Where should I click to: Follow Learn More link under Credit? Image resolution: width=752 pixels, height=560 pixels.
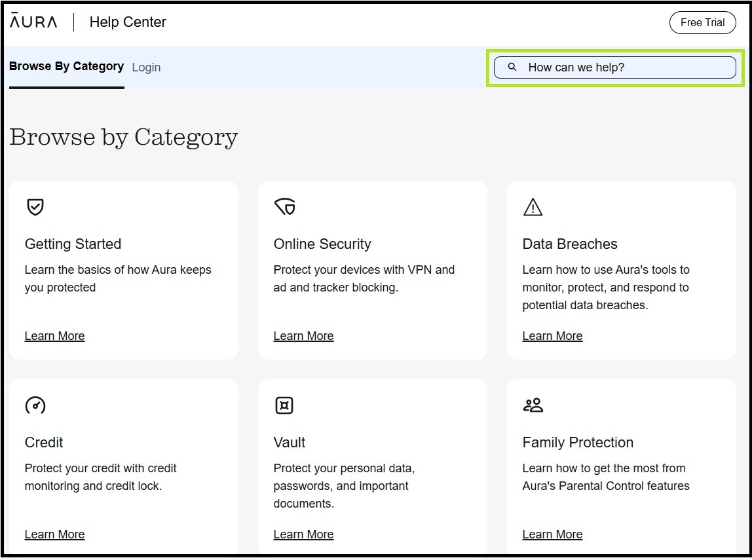coord(54,534)
